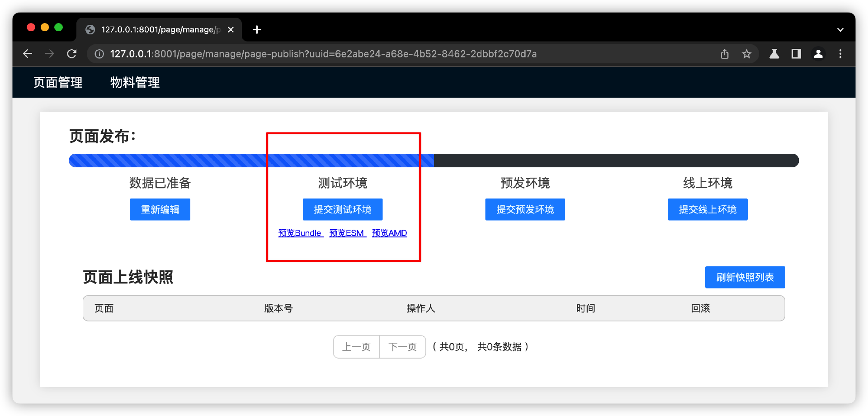
Task: Open Chrome three-dot menu
Action: (840, 54)
